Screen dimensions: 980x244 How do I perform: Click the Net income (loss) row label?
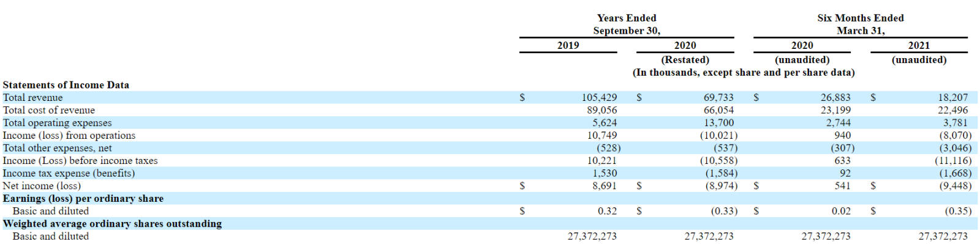(x=42, y=186)
